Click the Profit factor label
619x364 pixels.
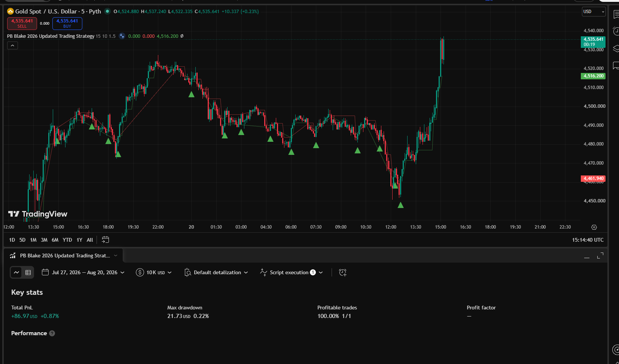481,308
